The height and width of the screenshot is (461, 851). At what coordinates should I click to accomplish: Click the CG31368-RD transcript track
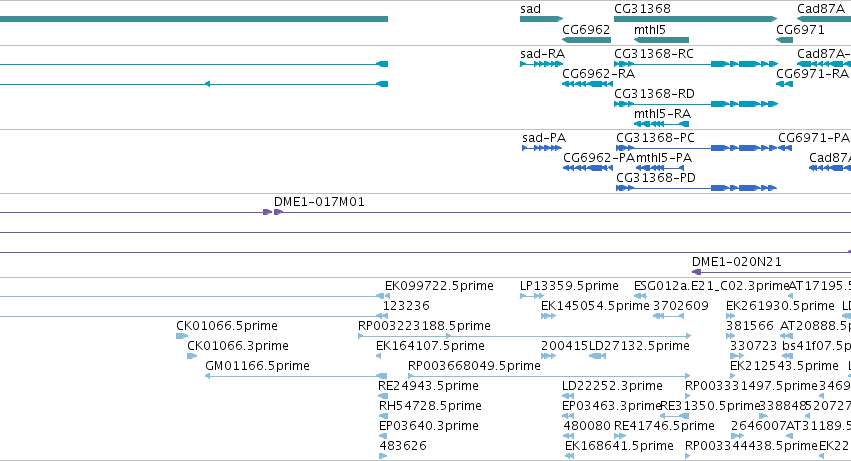(695, 104)
